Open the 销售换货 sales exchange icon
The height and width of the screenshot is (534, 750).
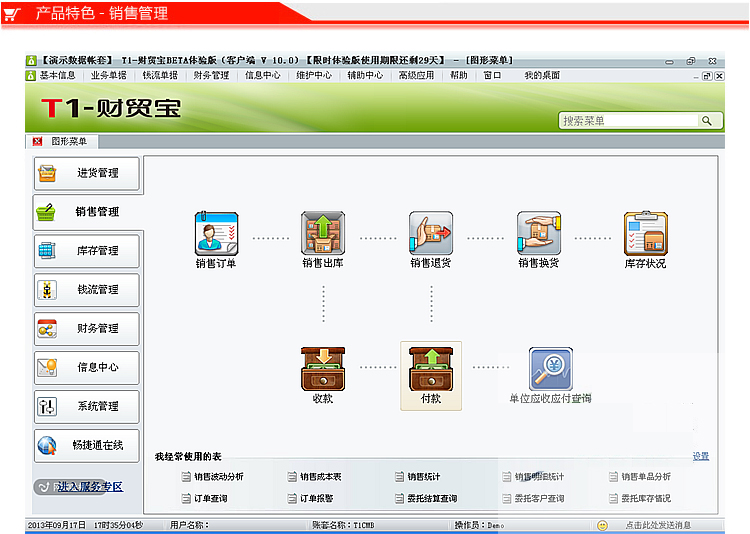(539, 233)
